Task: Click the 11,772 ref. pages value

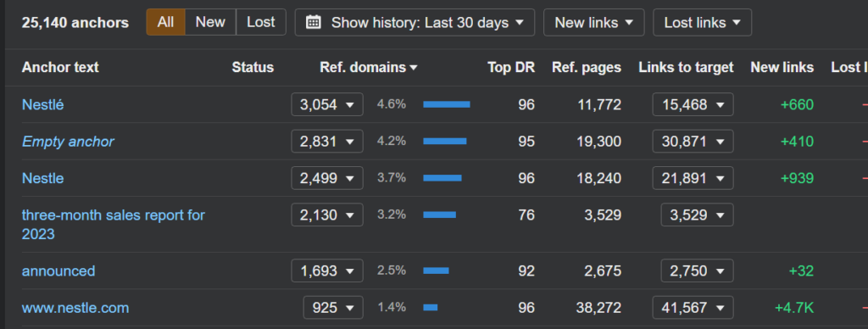Action: 599,104
